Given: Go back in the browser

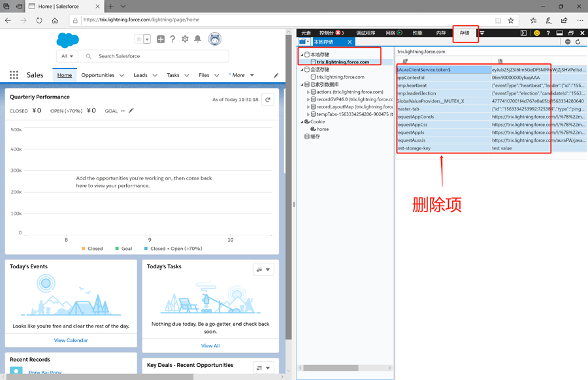Looking at the screenshot, I should click(x=8, y=20).
